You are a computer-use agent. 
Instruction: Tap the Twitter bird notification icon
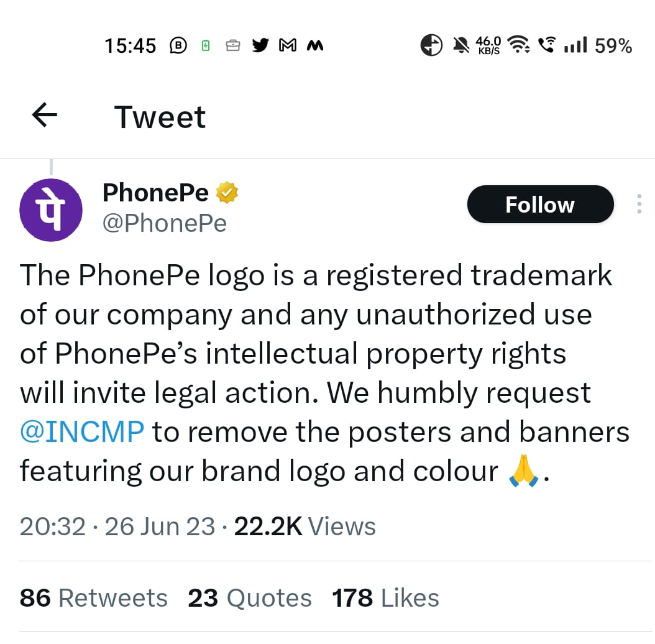tap(260, 45)
